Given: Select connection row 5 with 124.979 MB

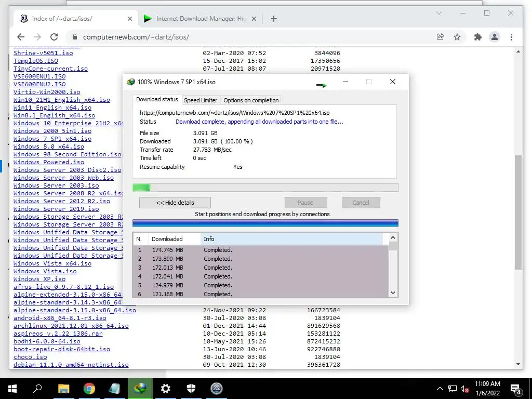Looking at the screenshot, I should coord(261,285).
